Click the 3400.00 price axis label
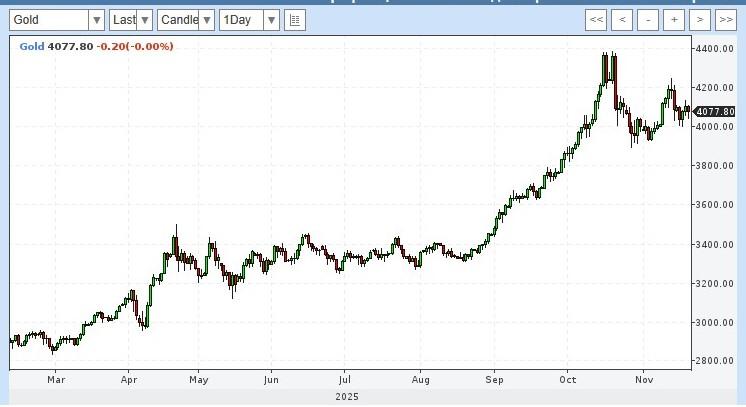This screenshot has width=746, height=407. (x=716, y=245)
